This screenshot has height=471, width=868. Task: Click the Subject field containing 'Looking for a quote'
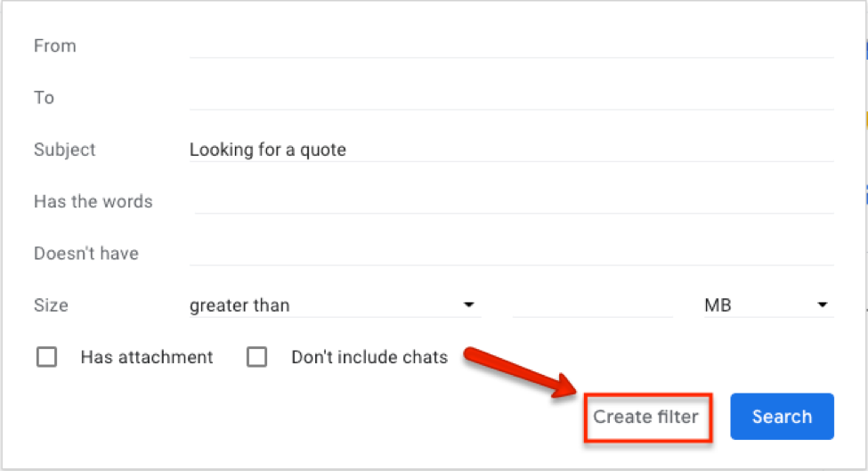(x=511, y=150)
